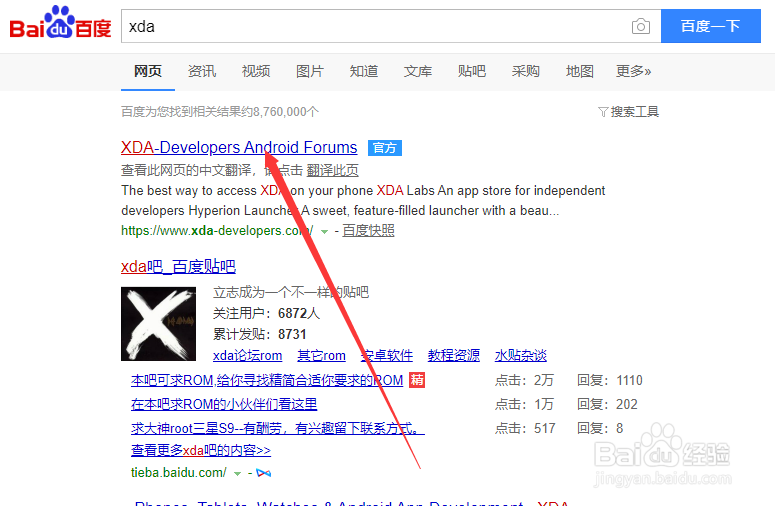Viewport: 775px width, 506px height.
Task: Open the 教程资源 link
Action: point(454,355)
